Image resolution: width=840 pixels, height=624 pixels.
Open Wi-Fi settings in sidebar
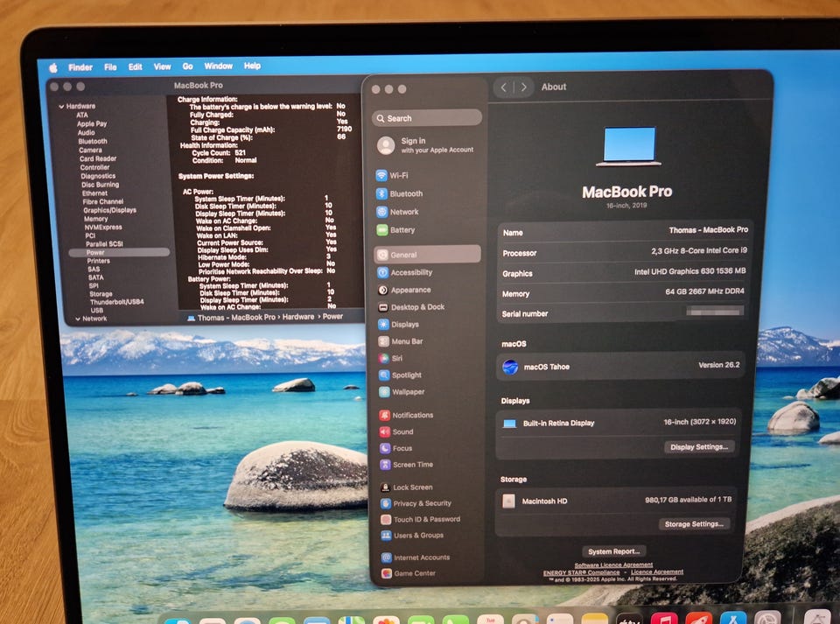(x=393, y=175)
